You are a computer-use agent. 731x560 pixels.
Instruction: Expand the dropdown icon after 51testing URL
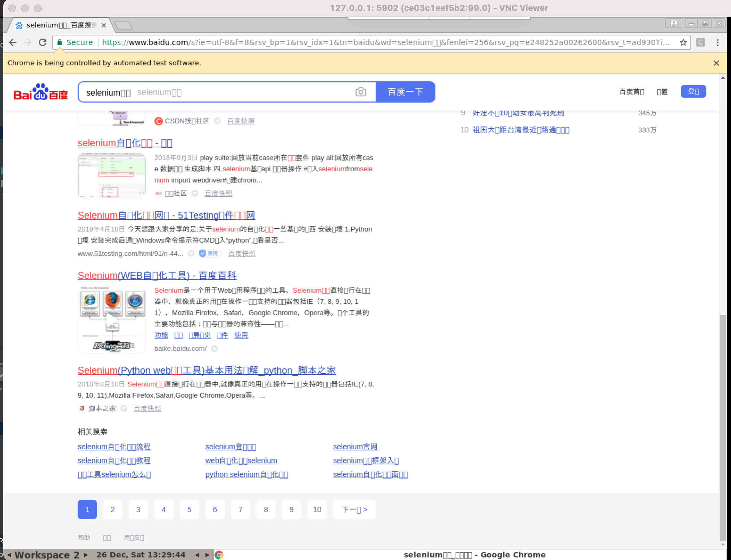click(191, 254)
